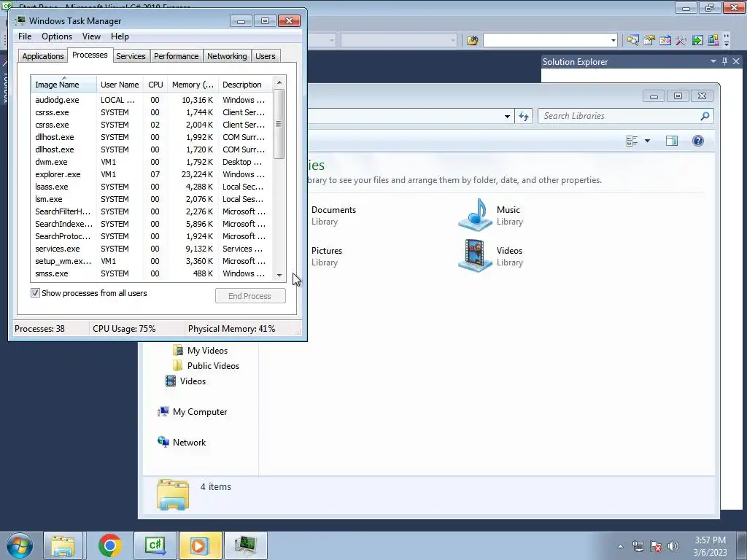
Task: Open the File menu in Task Manager
Action: (x=25, y=36)
